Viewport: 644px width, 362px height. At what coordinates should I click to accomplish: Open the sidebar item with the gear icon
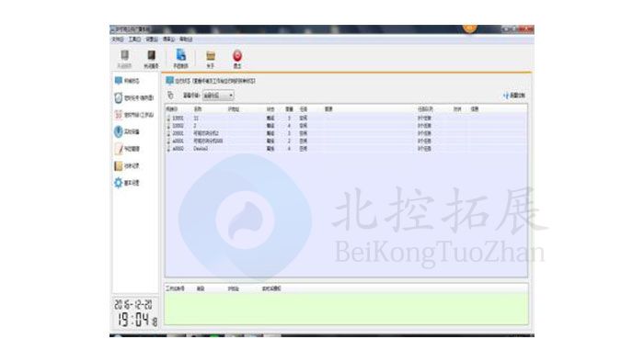tap(127, 183)
